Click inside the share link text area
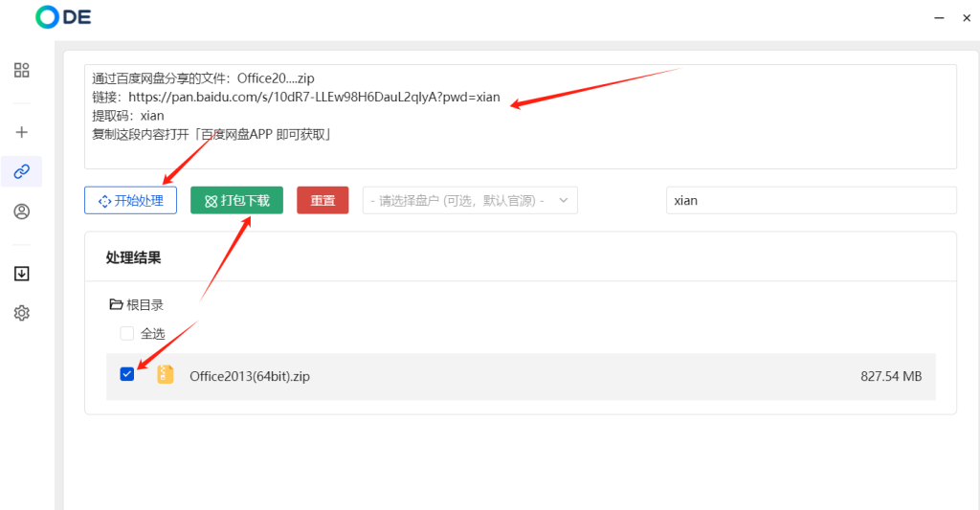The image size is (980, 510). click(521, 116)
